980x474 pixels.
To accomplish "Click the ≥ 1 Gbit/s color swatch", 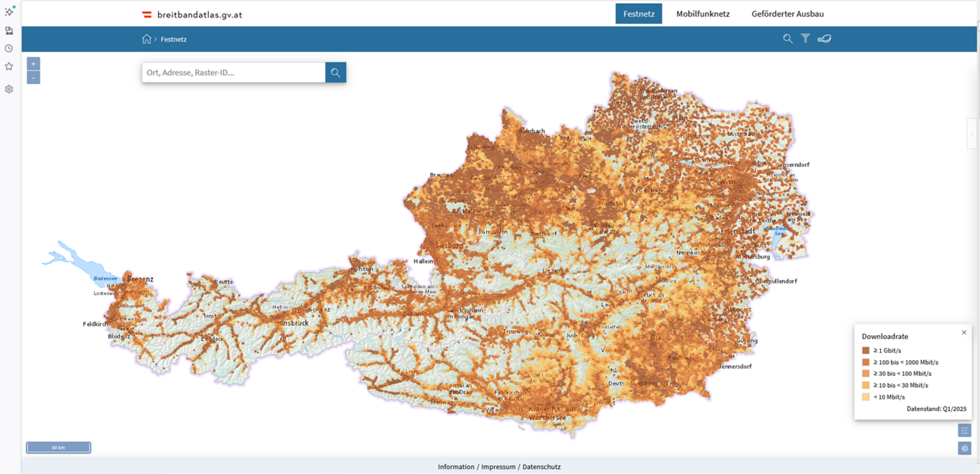I will point(866,351).
